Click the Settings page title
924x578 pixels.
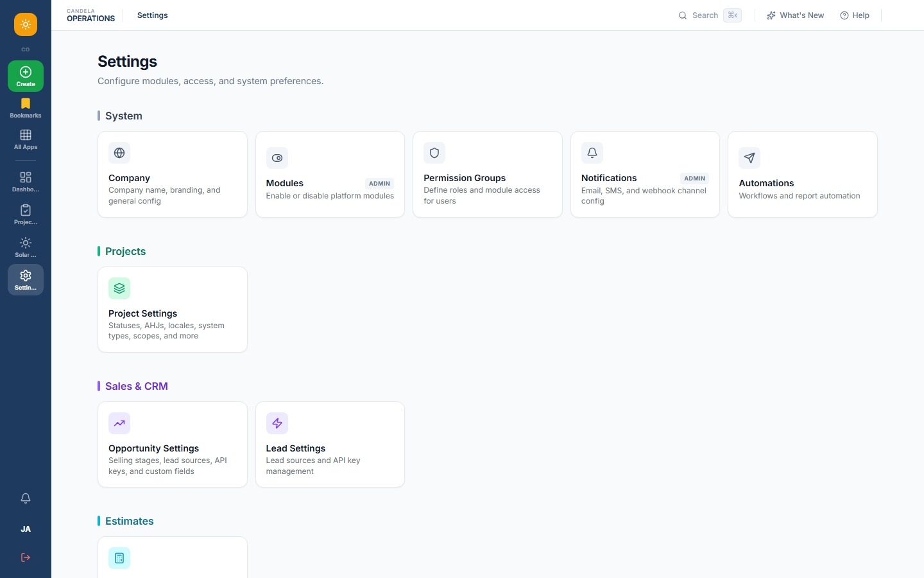pyautogui.click(x=127, y=62)
